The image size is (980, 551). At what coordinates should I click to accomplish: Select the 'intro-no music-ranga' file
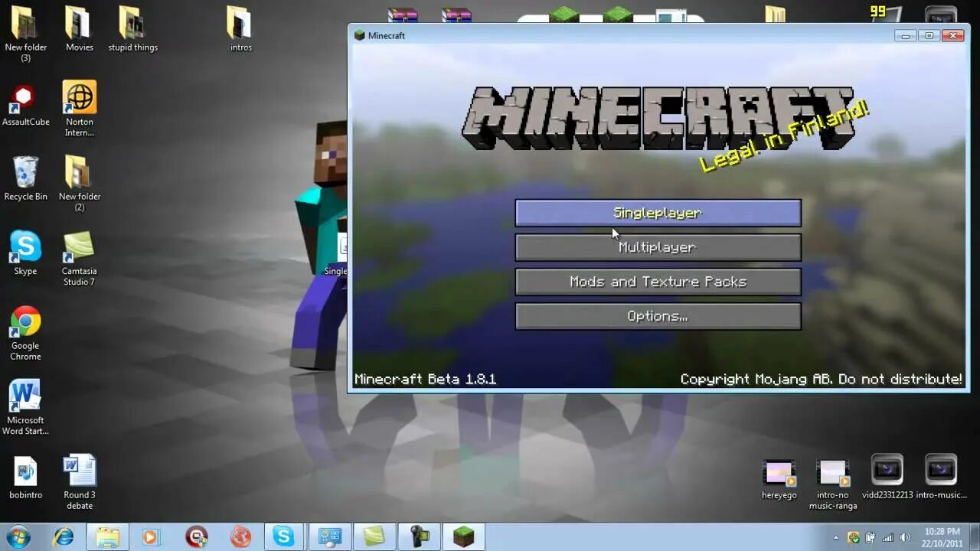(833, 484)
